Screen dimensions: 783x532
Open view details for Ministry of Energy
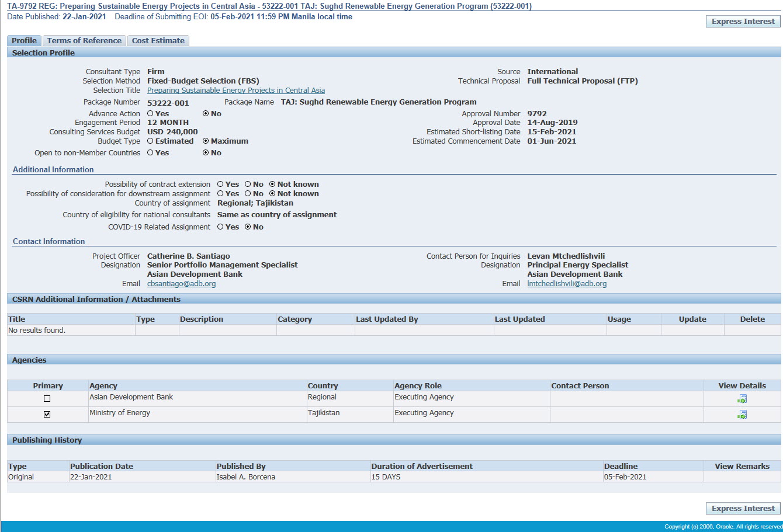(x=742, y=415)
